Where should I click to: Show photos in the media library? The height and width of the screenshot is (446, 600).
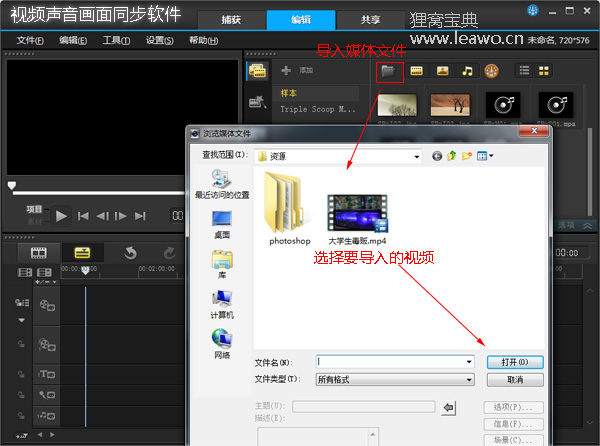pos(441,71)
